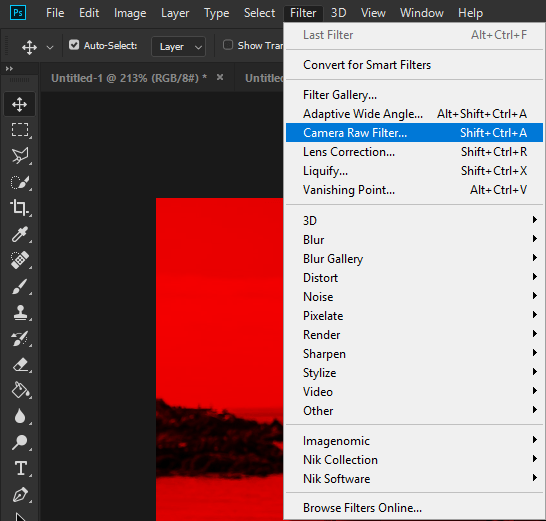Image resolution: width=546 pixels, height=521 pixels.
Task: Choose Browse Filters Online
Action: click(x=414, y=508)
